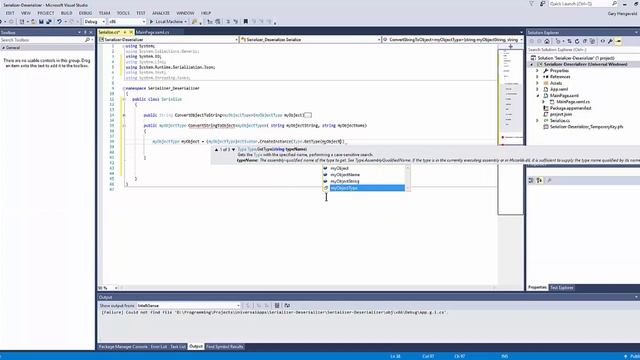Open the x86 platform dropdown
This screenshot has width=640, height=360.
click(127, 22)
